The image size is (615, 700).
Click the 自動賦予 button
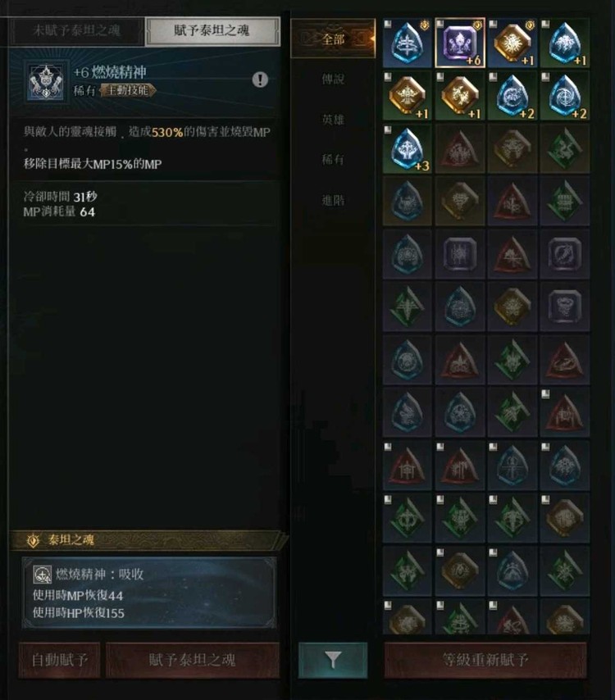pos(59,660)
